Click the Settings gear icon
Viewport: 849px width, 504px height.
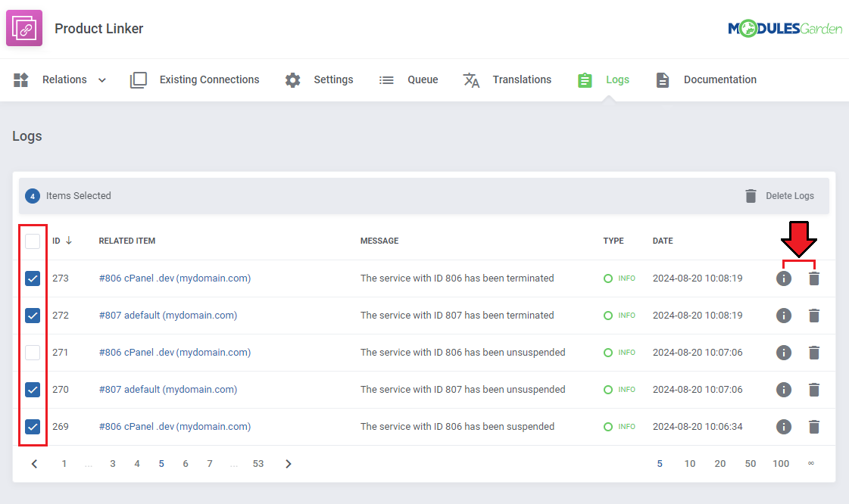(292, 80)
